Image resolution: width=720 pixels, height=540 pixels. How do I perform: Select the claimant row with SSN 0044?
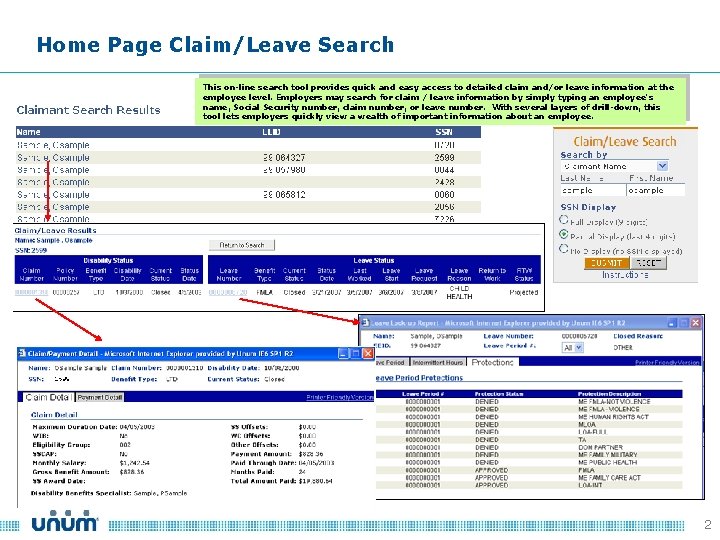coord(248,170)
